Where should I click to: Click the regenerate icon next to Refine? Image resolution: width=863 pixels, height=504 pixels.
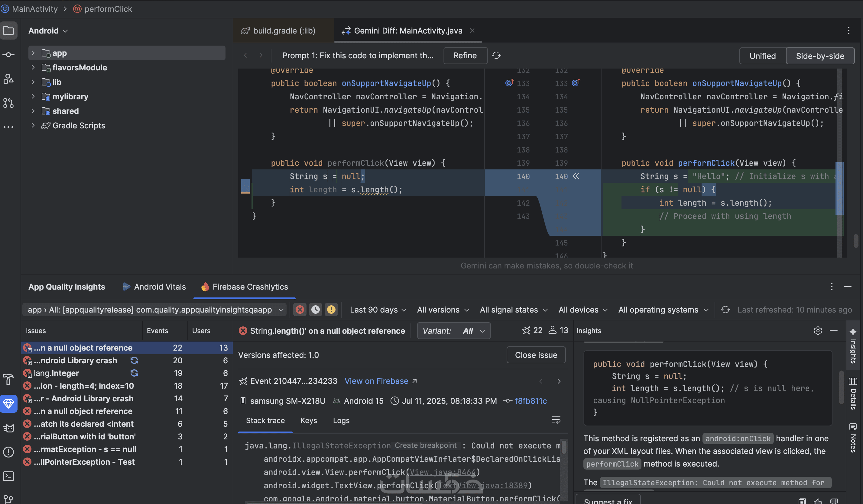[x=496, y=56]
